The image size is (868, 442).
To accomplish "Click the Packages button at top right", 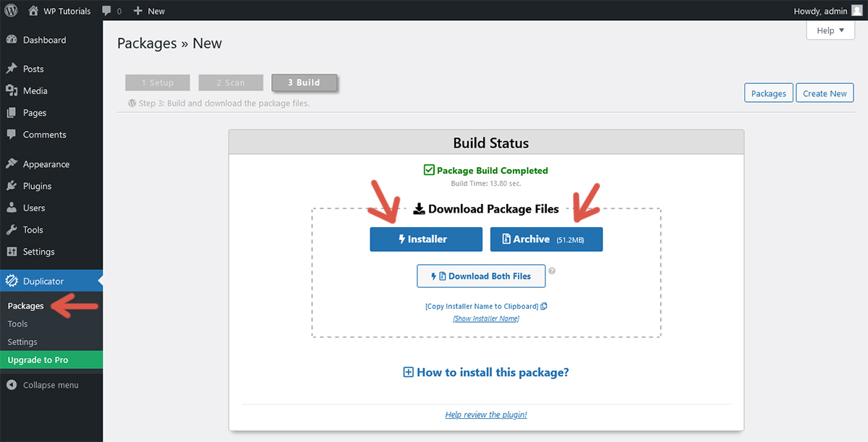I will [x=768, y=93].
